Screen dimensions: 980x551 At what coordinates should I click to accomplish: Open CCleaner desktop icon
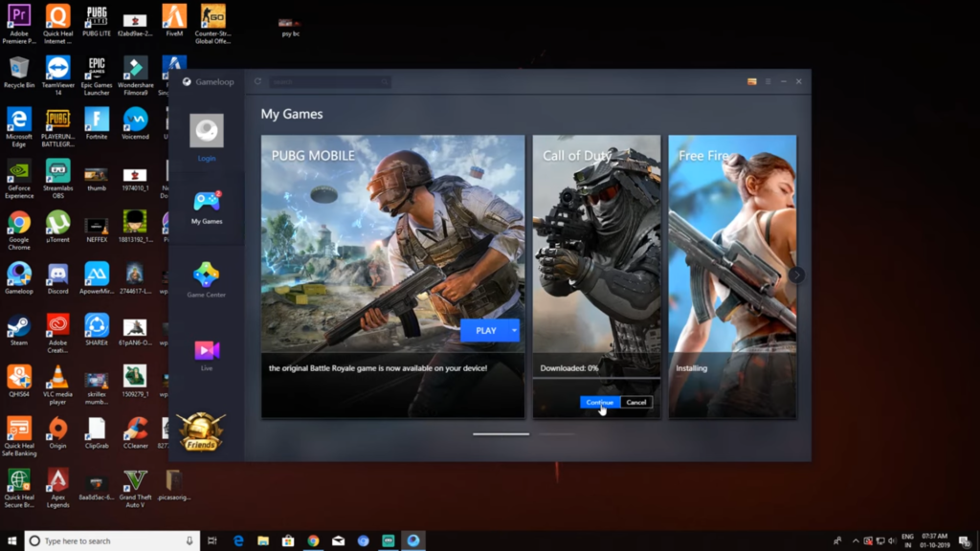[x=135, y=433]
